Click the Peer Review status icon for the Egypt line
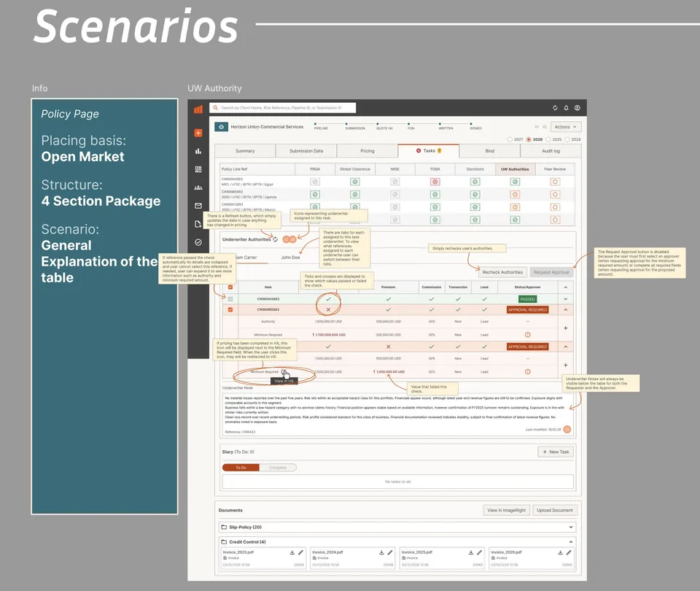Viewport: 700px width, 591px height. coord(555,182)
